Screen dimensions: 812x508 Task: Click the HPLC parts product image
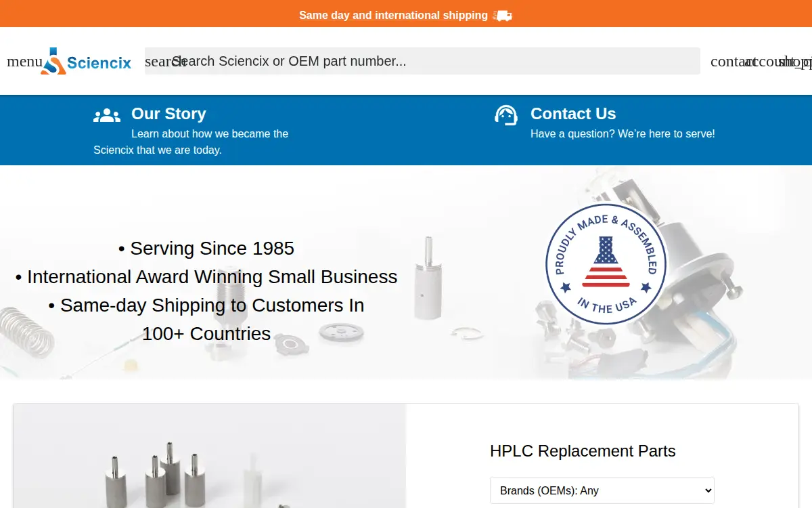point(210,456)
